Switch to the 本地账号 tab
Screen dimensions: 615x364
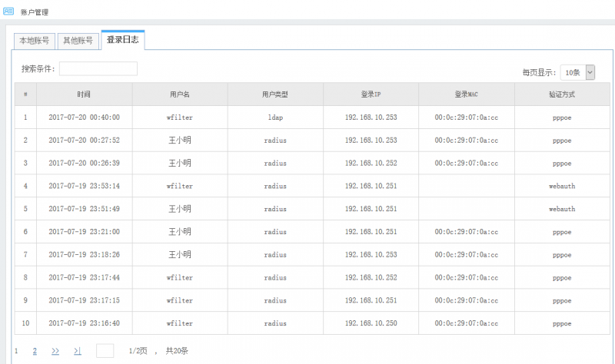coord(34,41)
